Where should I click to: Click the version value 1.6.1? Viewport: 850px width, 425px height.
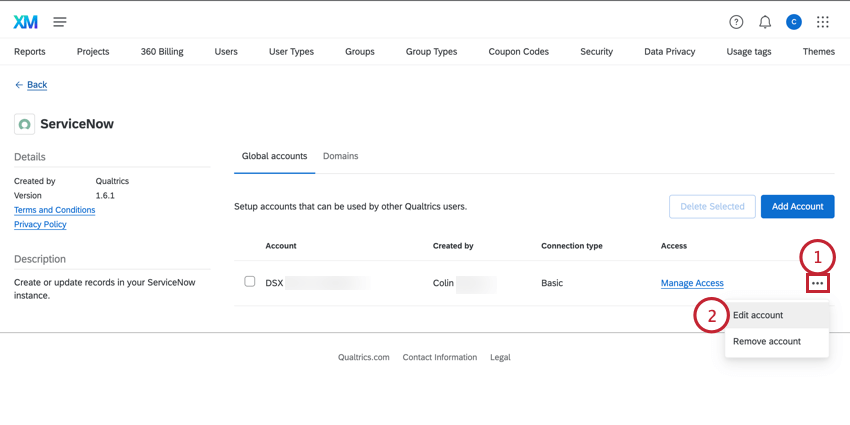pyautogui.click(x=105, y=196)
